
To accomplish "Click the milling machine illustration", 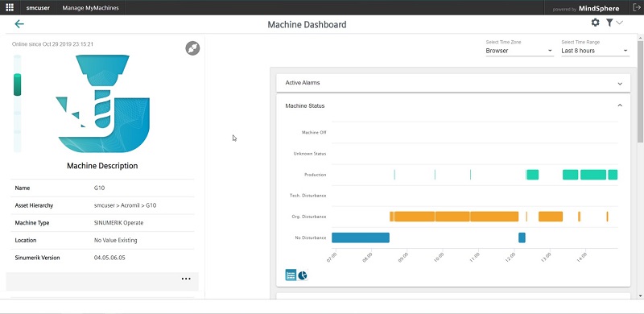I will (104, 103).
